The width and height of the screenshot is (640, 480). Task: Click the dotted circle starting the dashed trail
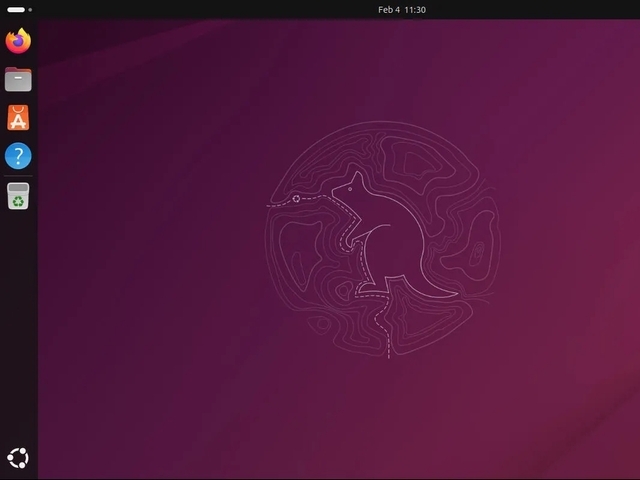[x=296, y=199]
